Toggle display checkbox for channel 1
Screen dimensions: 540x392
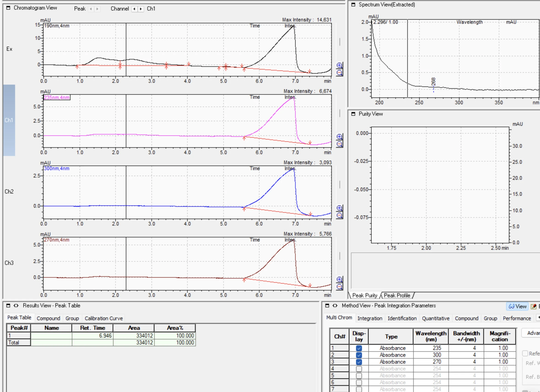tap(359, 348)
